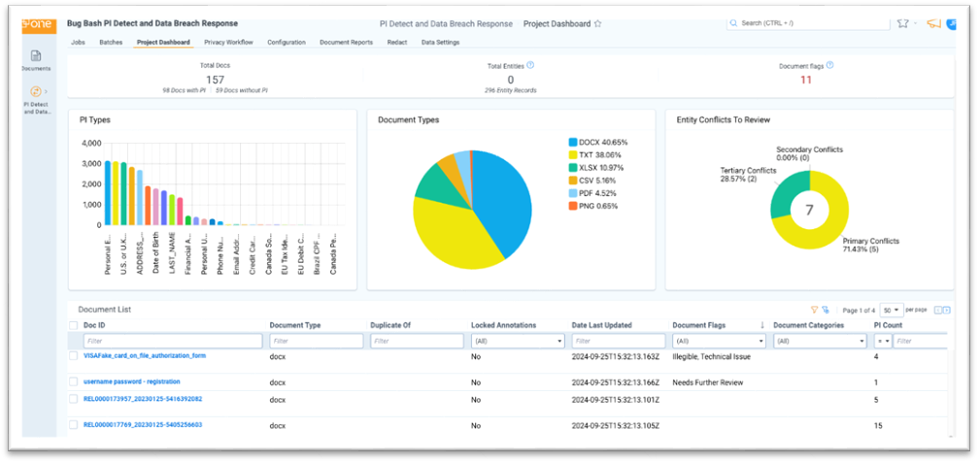Open document REL0000017769_20230125-5405256603
980x463 pixels.
pos(143,425)
